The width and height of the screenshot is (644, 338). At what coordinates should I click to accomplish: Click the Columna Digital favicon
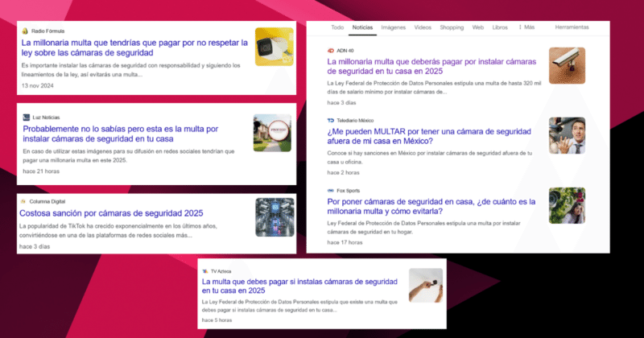[x=23, y=201]
